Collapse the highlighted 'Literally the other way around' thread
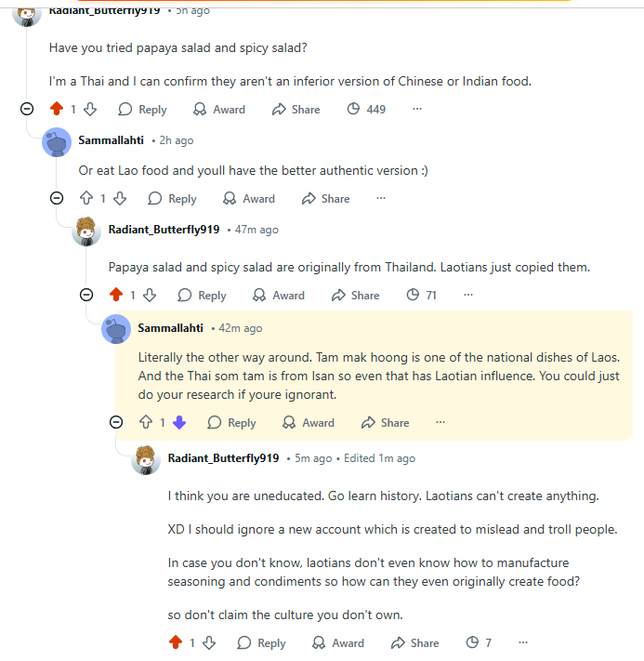Viewport: 644px width, 661px height. [x=116, y=423]
